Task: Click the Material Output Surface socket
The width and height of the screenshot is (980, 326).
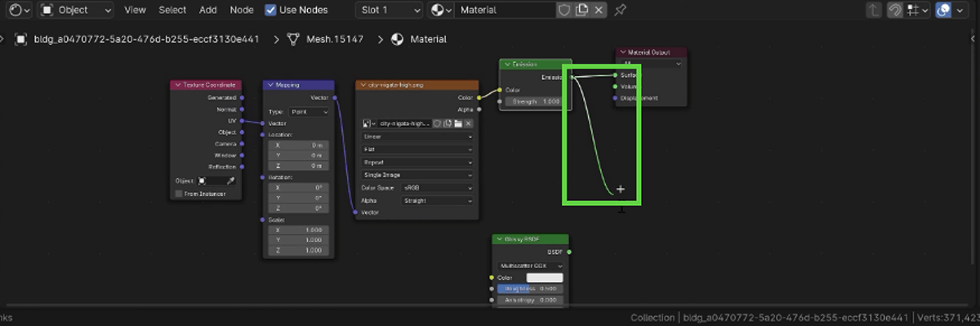Action: pos(615,75)
